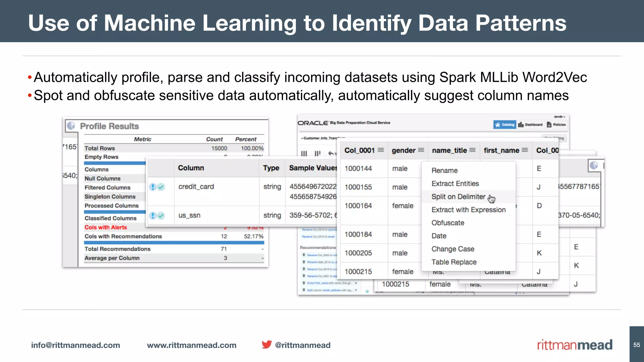Image resolution: width=644 pixels, height=362 pixels.
Task: Open the www.rittmanmead.com link
Action: point(192,345)
